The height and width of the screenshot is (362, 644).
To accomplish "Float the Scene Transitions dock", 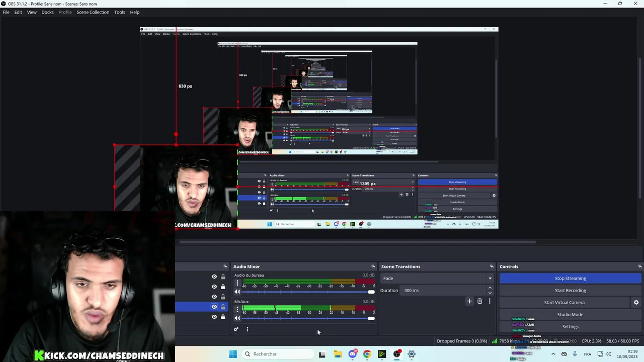I will [492, 266].
